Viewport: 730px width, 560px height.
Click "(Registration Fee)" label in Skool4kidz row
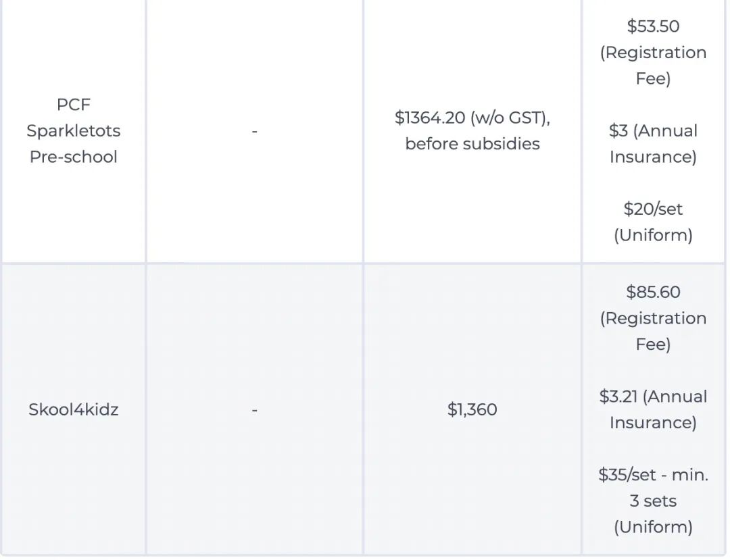tap(653, 331)
